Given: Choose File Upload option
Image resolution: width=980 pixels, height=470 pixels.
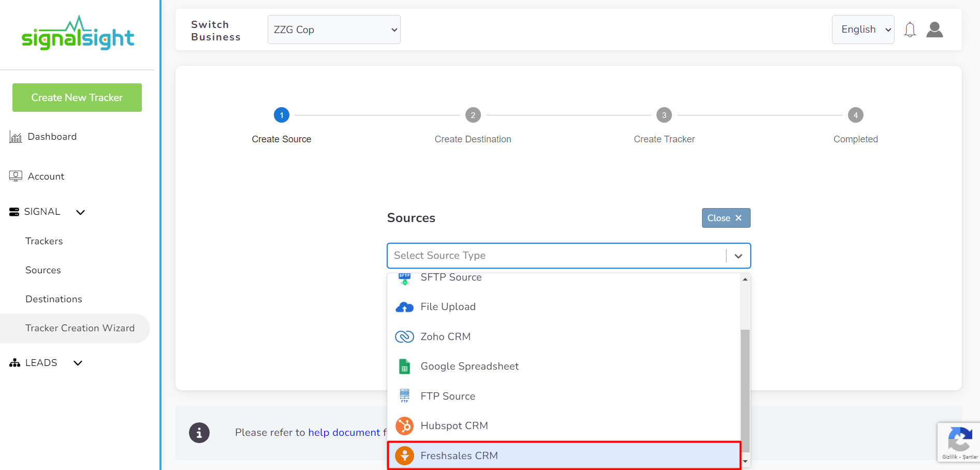Looking at the screenshot, I should tap(564, 307).
